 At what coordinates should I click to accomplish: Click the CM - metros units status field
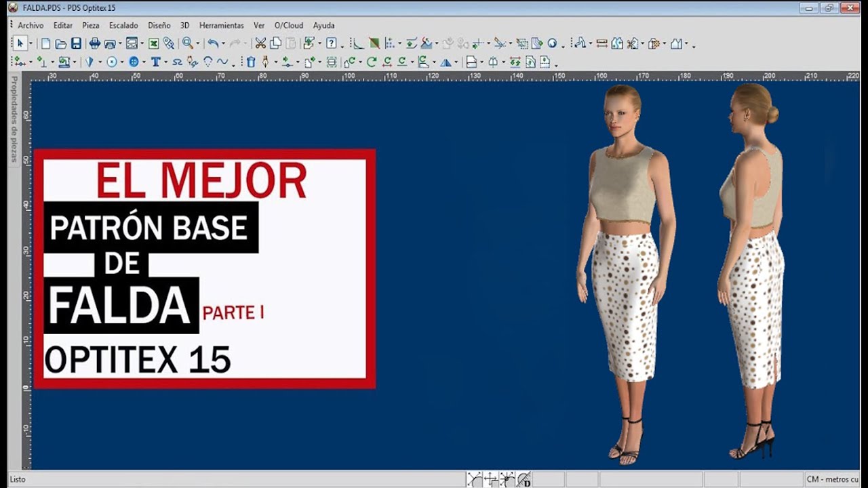pyautogui.click(x=832, y=480)
